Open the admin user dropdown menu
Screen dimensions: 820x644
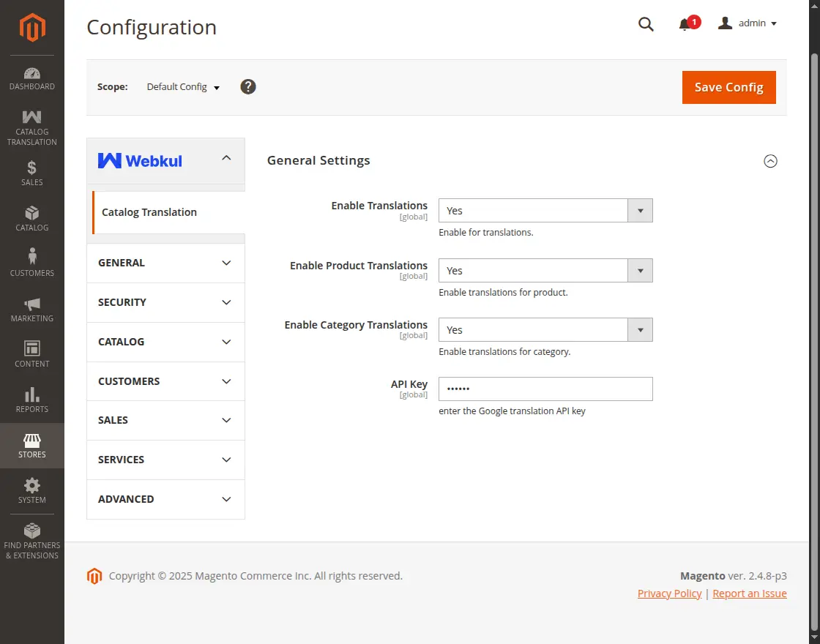point(747,23)
